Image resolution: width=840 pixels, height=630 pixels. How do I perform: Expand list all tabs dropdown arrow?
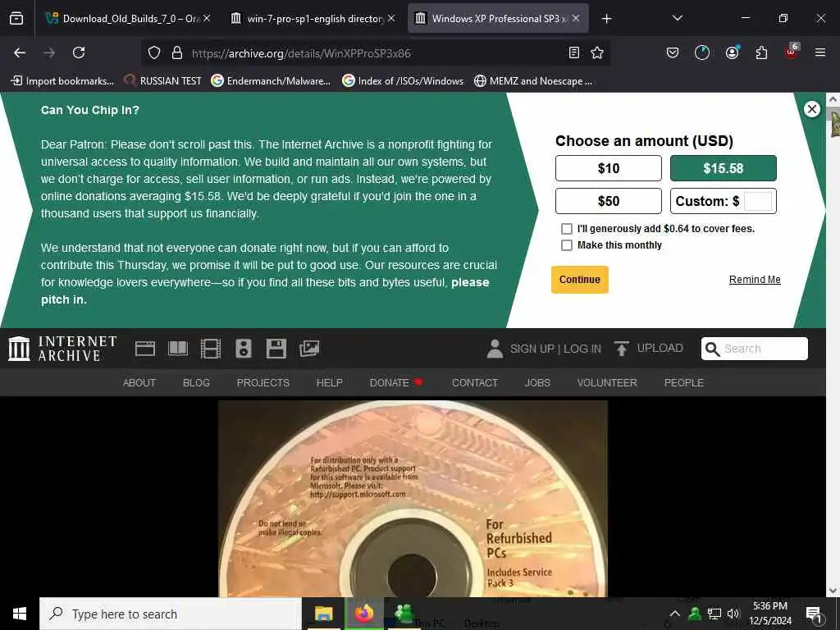click(x=677, y=18)
